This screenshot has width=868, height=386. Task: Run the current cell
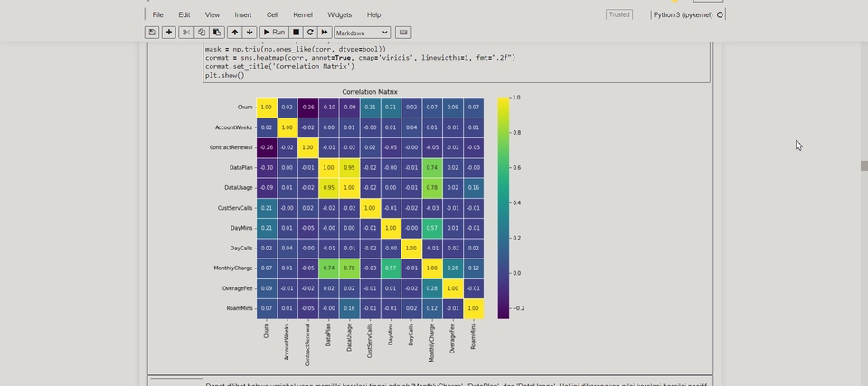click(x=274, y=33)
